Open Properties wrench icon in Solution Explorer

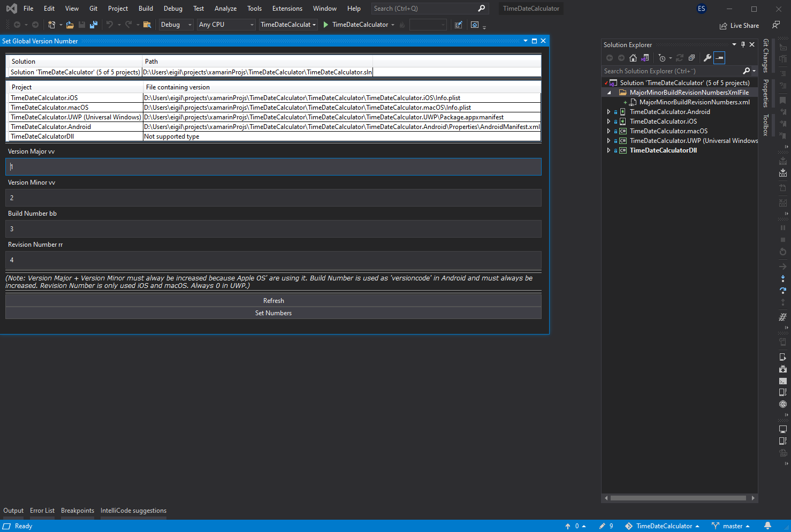pos(707,58)
